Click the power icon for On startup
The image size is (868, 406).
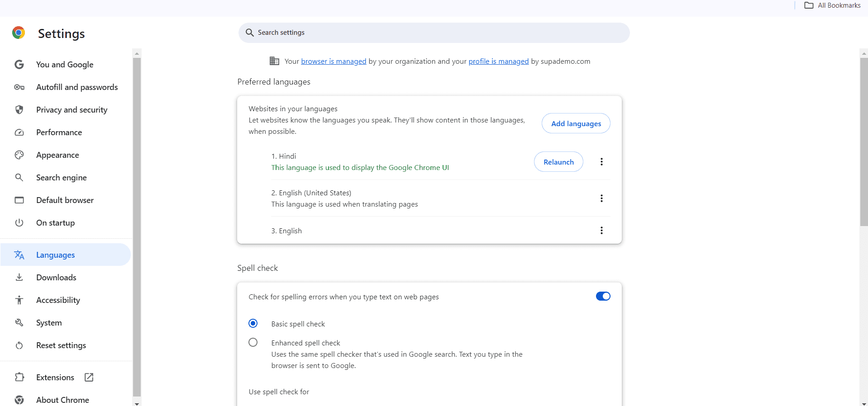(x=19, y=222)
